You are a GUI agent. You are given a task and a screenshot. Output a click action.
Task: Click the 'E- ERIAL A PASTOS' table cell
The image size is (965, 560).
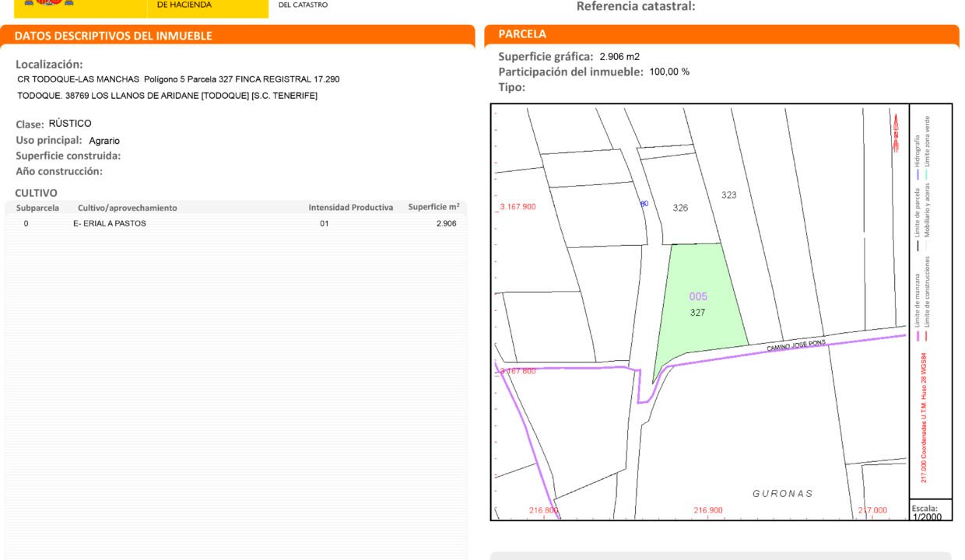click(110, 223)
